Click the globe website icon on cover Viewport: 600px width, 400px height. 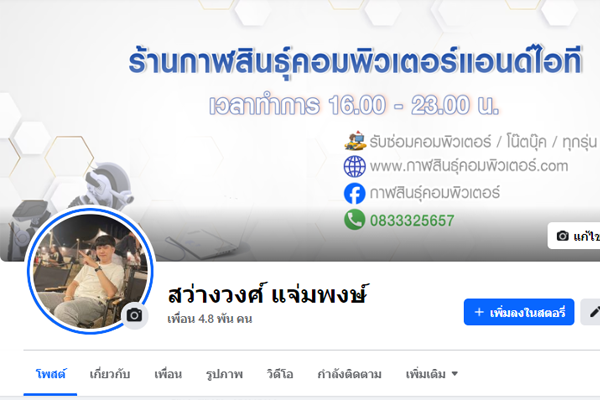click(354, 167)
